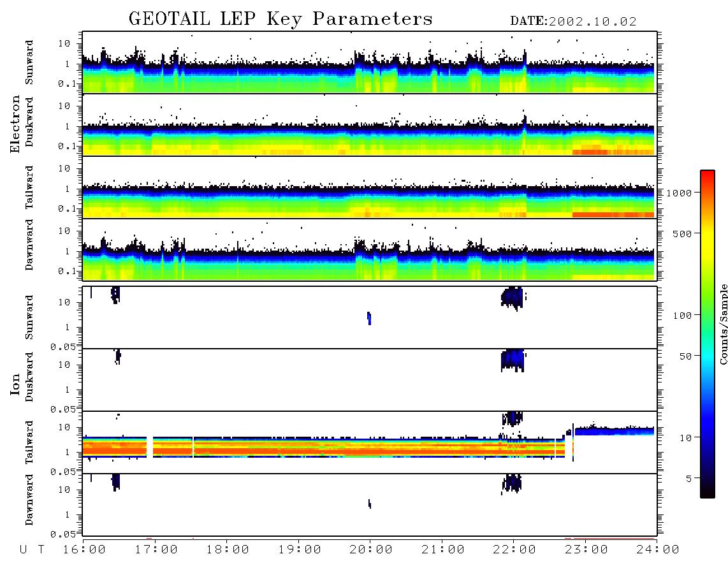Viewport: 728px width, 561px height.
Task: Select the Ion Duskward axis label
Action: click(x=29, y=377)
